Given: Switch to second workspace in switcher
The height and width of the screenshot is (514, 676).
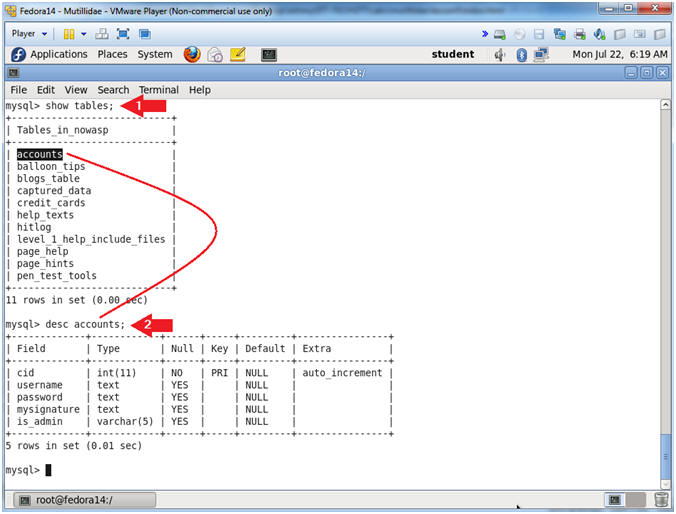Looking at the screenshot, I should click(635, 500).
